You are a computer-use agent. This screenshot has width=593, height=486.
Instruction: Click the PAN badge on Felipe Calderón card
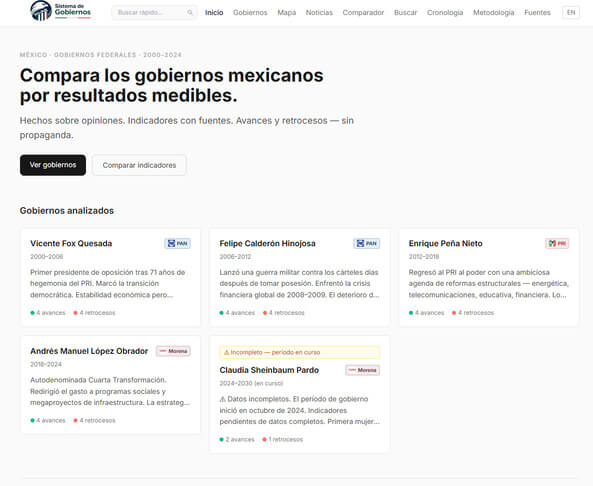coord(366,243)
